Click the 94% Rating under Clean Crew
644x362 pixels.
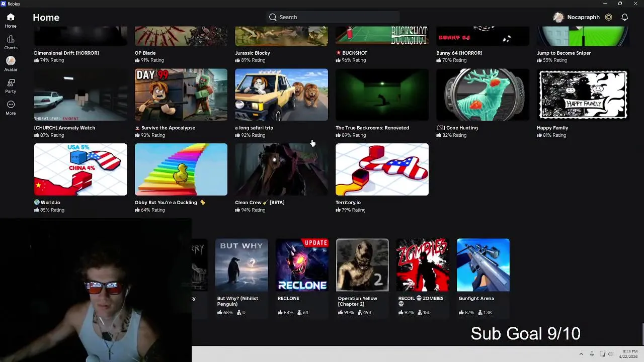coord(250,210)
